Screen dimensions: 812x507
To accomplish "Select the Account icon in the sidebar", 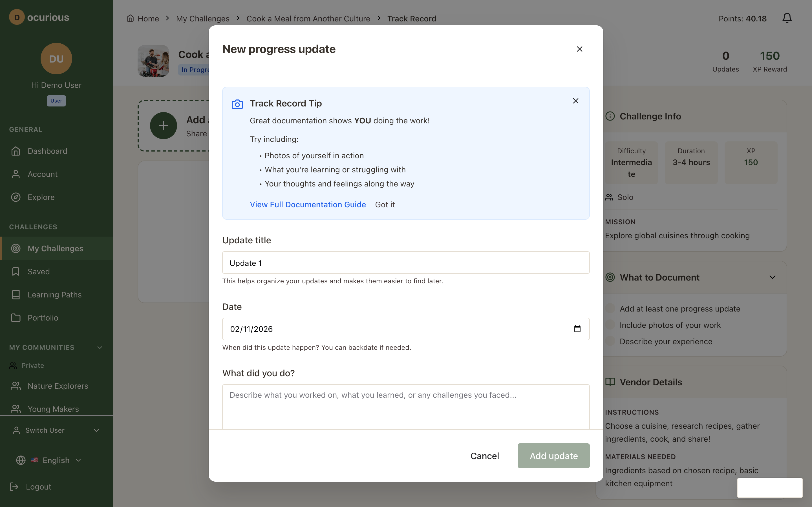I will pos(16,174).
